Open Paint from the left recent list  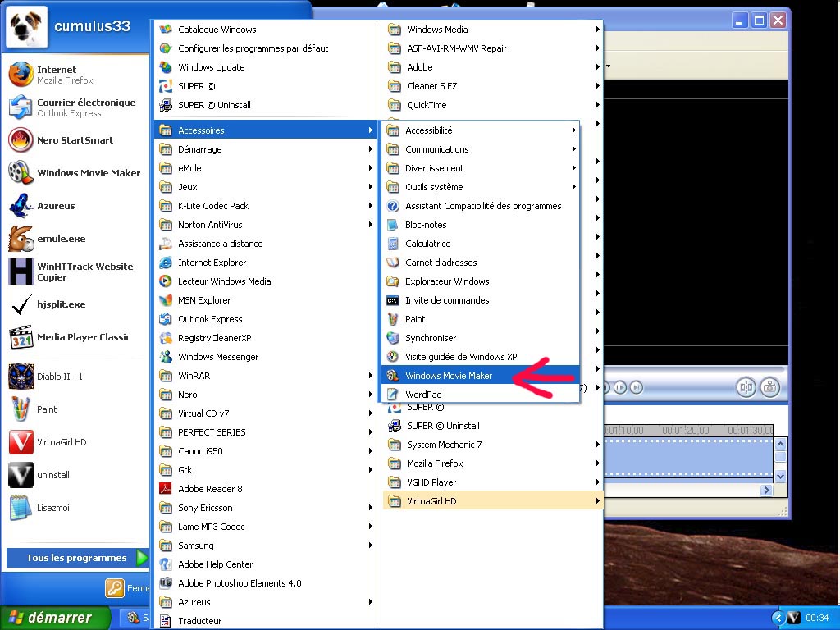[x=32, y=409]
